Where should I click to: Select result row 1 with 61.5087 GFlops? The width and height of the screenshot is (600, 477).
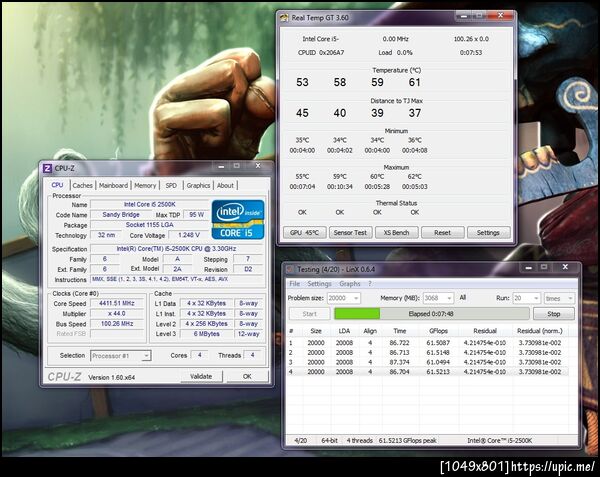pyautogui.click(x=427, y=343)
